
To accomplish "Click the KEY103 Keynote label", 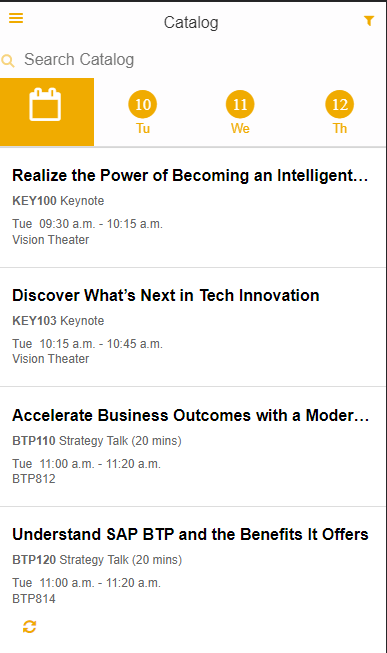I will (x=58, y=321).
